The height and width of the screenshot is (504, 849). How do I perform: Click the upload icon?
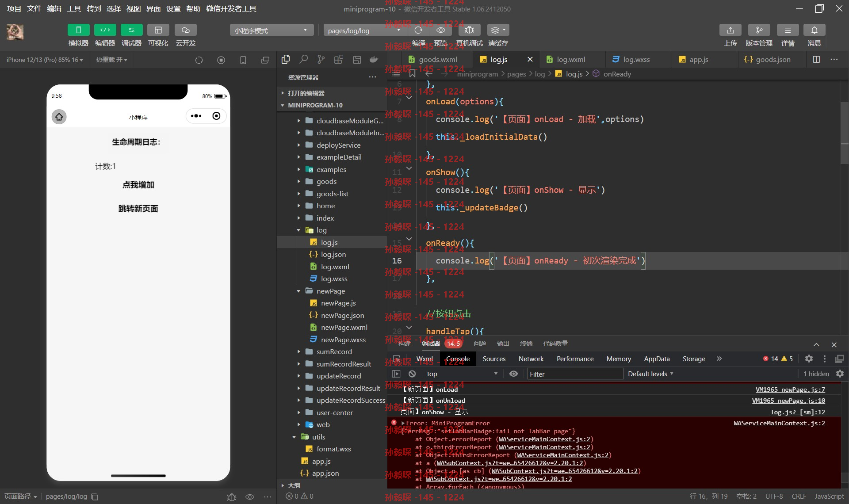pyautogui.click(x=730, y=30)
